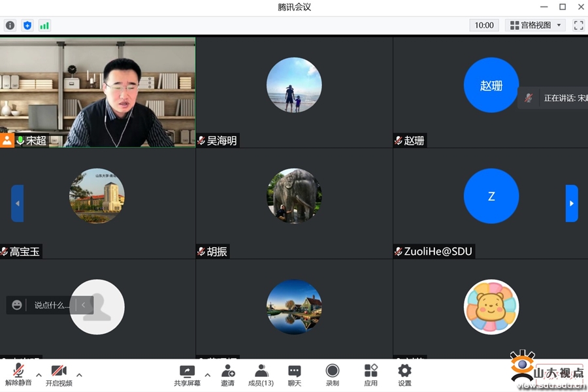Image resolution: width=588 pixels, height=392 pixels.
Task: Open the chat (聊天) panel
Action: (x=295, y=375)
